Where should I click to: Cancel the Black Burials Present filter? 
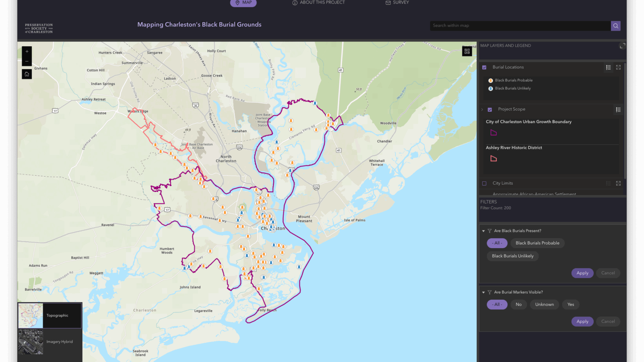tap(608, 273)
